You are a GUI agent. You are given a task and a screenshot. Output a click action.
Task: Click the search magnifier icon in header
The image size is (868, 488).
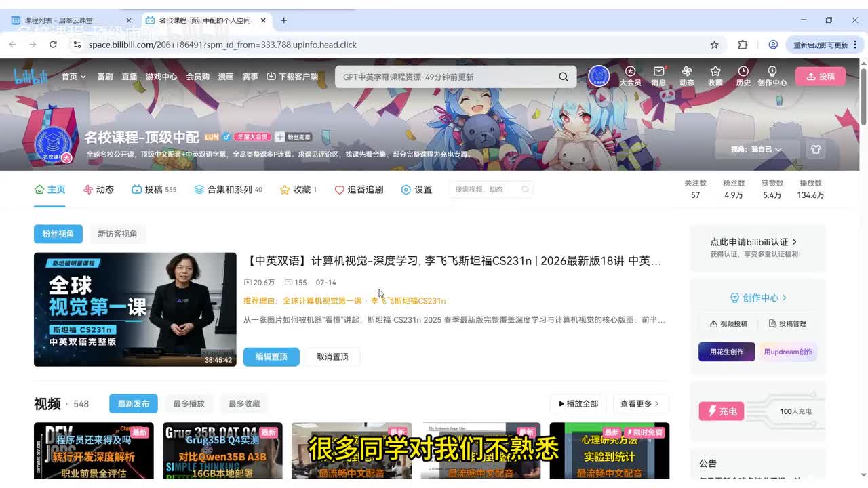tap(564, 77)
